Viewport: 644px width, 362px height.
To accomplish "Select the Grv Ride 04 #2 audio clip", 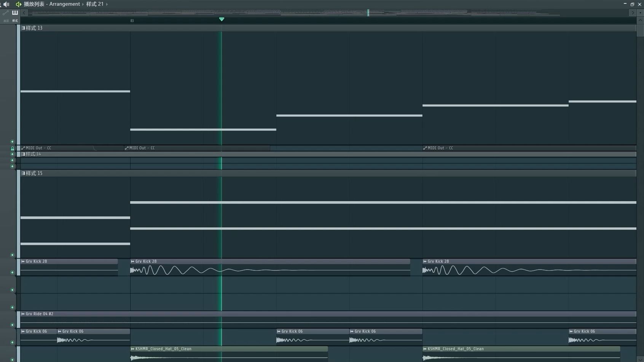I will pyautogui.click(x=328, y=319).
